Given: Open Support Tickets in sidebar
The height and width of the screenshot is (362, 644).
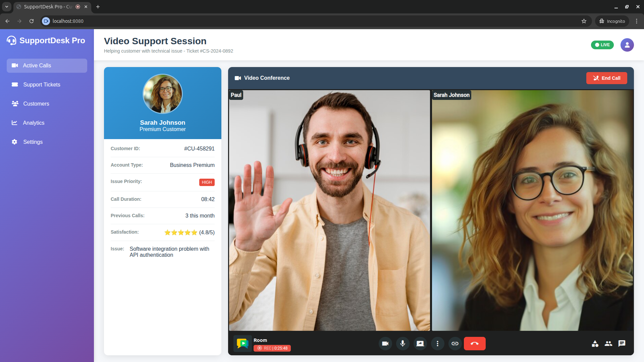Looking at the screenshot, I should pos(42,85).
